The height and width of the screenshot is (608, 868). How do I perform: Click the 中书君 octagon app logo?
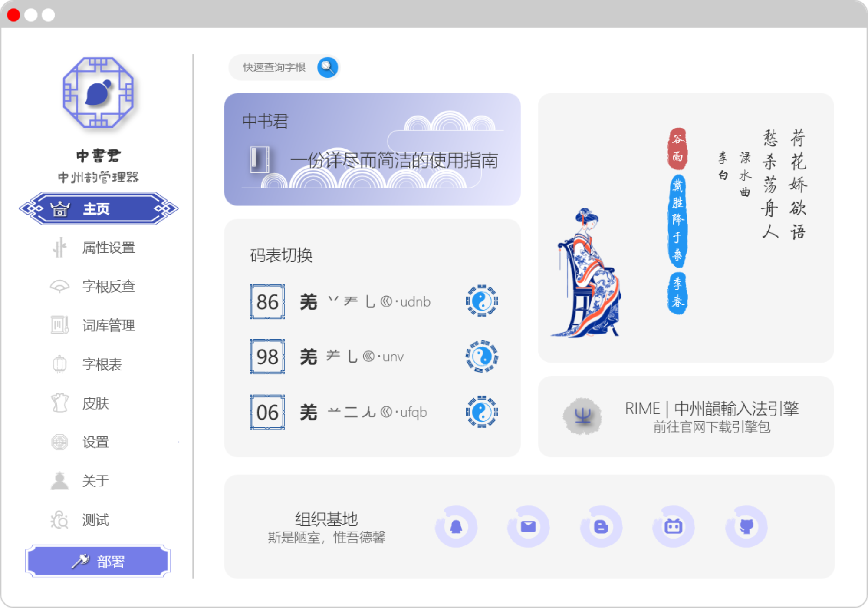click(99, 93)
